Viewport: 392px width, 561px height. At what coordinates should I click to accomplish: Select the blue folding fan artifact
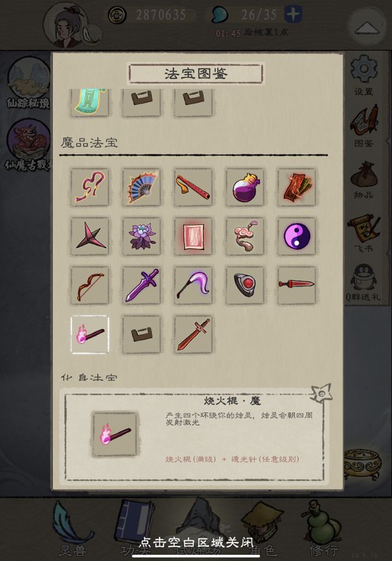pyautogui.click(x=141, y=187)
